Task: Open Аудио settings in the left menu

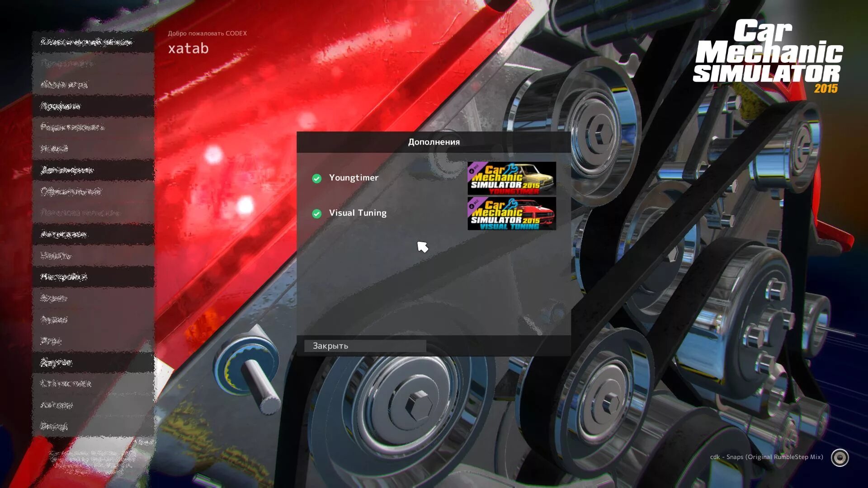Action: pos(54,319)
